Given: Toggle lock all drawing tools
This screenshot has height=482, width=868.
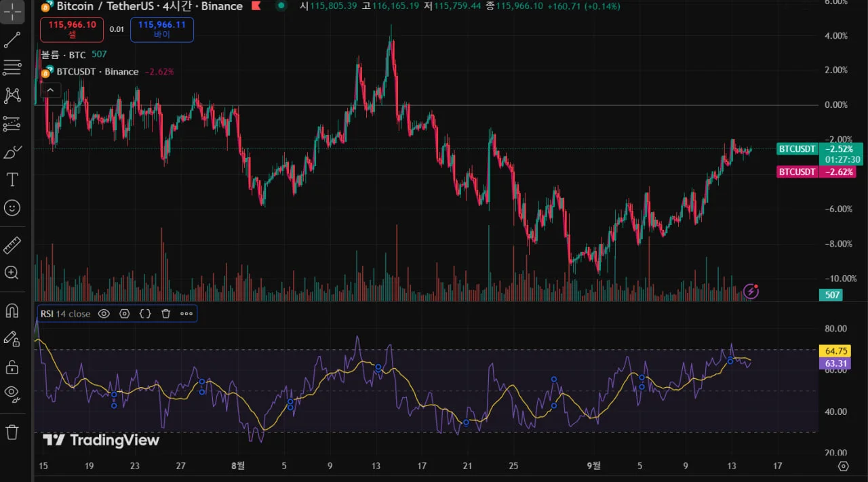Looking at the screenshot, I should click(x=12, y=367).
